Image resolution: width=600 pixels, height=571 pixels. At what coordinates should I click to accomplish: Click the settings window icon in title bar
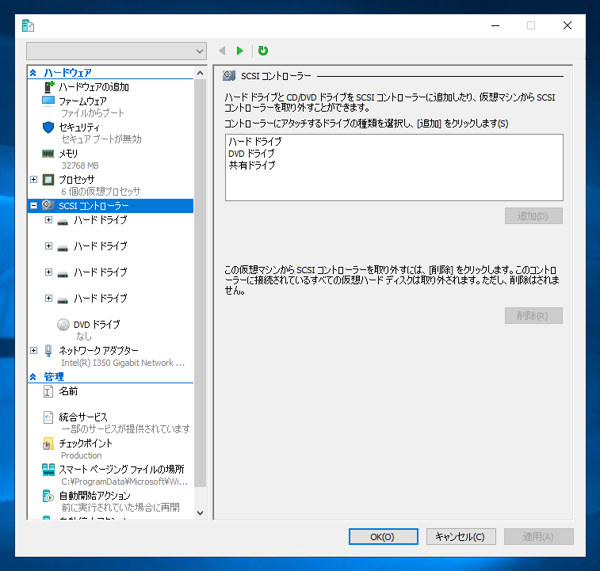(28, 26)
